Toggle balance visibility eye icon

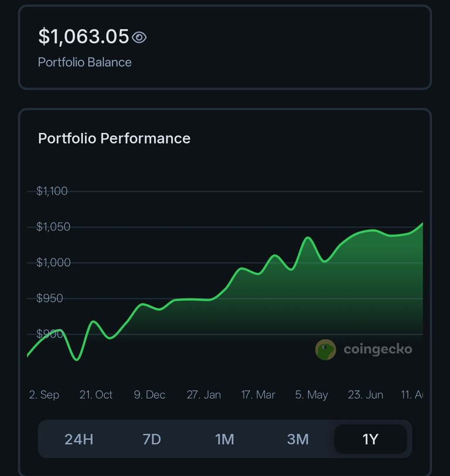139,38
